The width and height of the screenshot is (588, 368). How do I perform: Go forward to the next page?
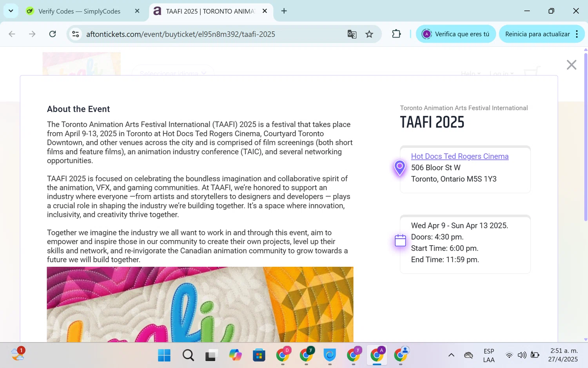coord(32,34)
